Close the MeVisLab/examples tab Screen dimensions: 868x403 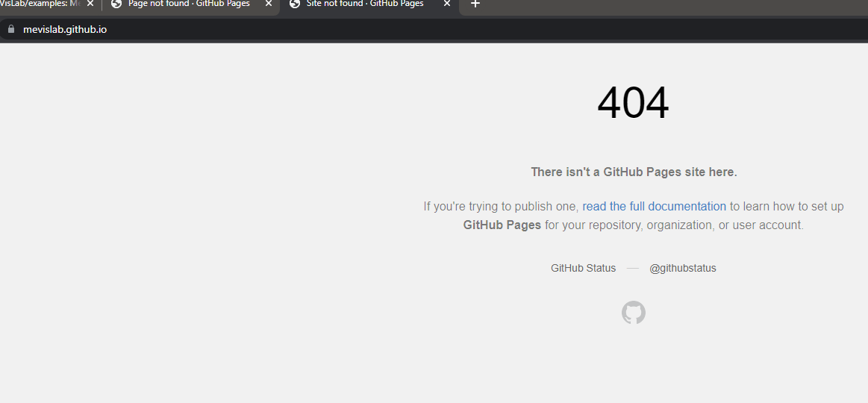tap(90, 4)
